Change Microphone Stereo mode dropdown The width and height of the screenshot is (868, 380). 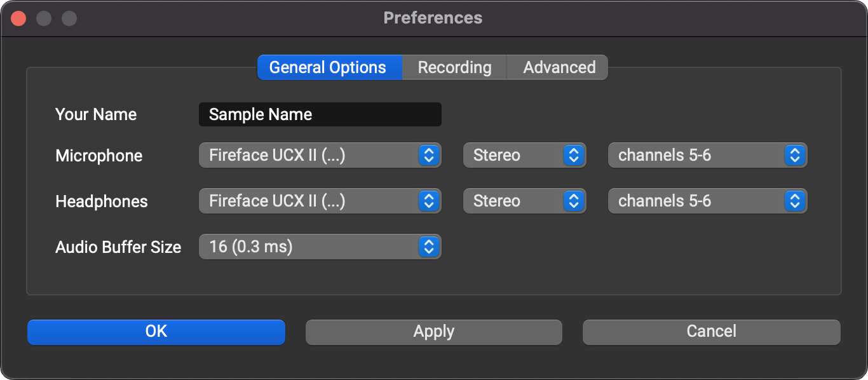click(x=524, y=155)
